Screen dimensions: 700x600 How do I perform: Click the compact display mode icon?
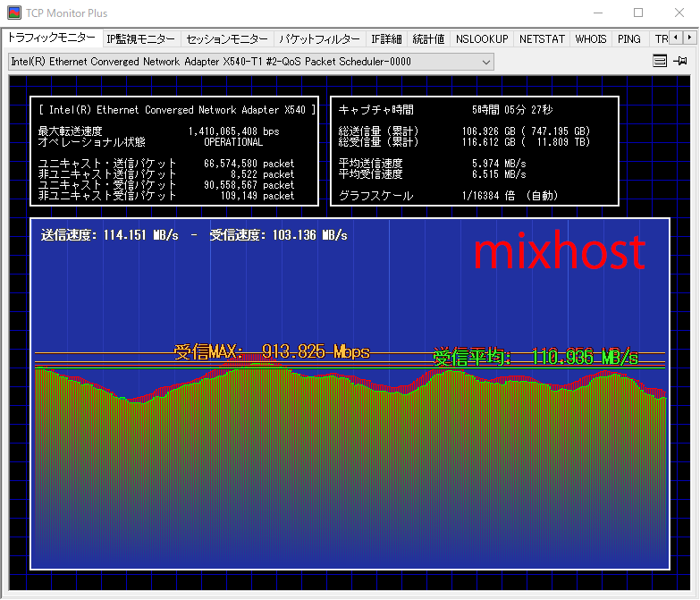pyautogui.click(x=660, y=62)
